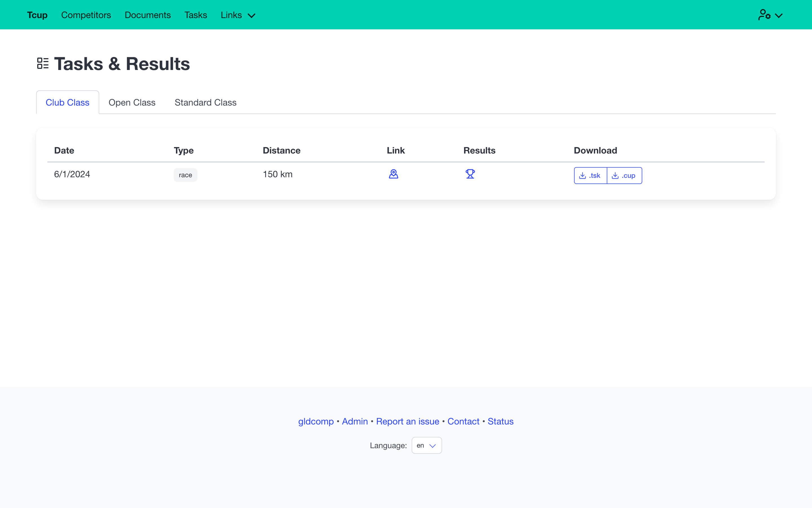Image resolution: width=812 pixels, height=508 pixels.
Task: Open the task map link icon
Action: [x=393, y=174]
